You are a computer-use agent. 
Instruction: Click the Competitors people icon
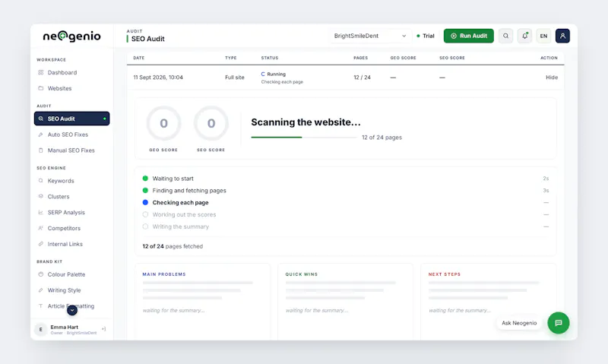[x=41, y=228]
